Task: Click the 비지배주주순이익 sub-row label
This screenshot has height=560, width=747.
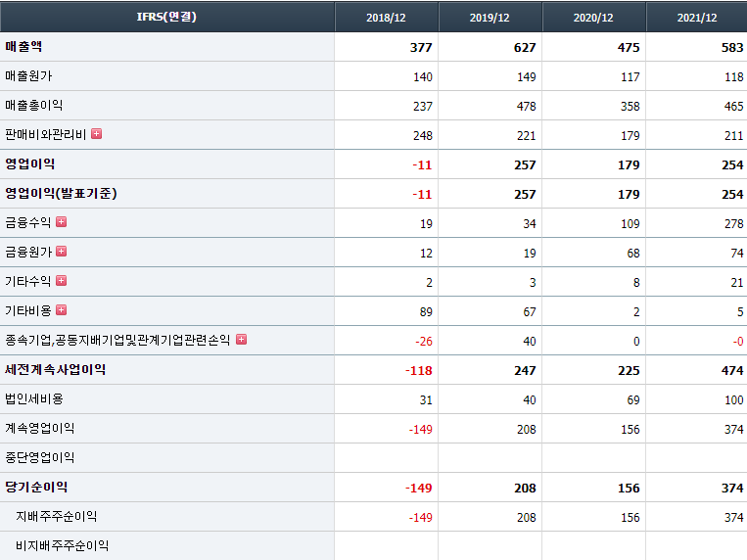Action: click(62, 545)
